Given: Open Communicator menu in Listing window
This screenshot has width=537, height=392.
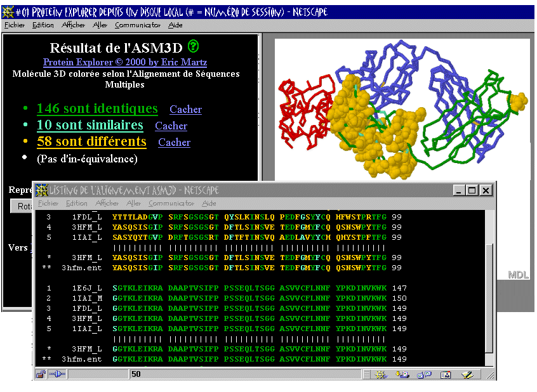Looking at the screenshot, I should pyautogui.click(x=171, y=204).
